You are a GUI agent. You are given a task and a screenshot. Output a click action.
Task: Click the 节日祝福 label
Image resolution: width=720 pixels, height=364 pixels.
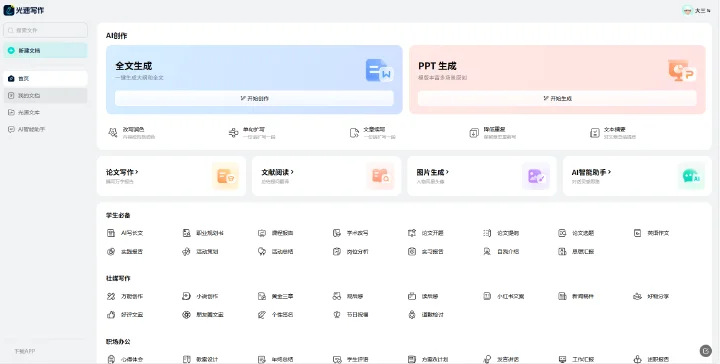[x=357, y=315]
